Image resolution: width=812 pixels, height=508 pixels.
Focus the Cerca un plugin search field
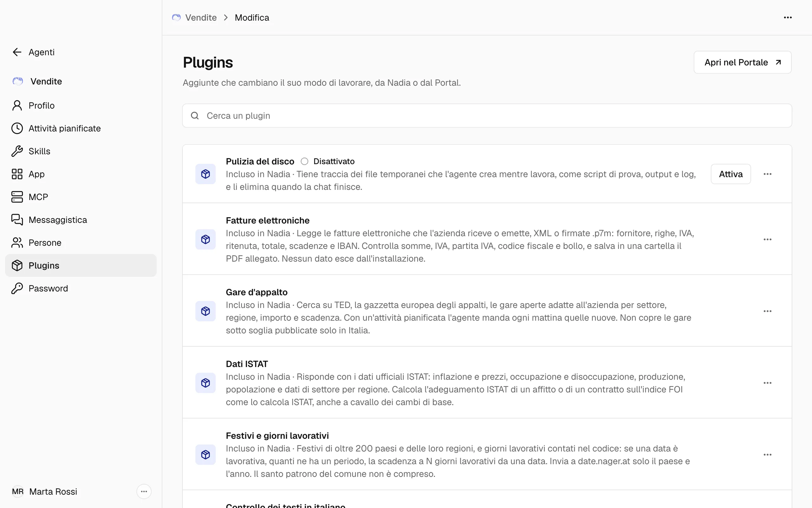(487, 116)
